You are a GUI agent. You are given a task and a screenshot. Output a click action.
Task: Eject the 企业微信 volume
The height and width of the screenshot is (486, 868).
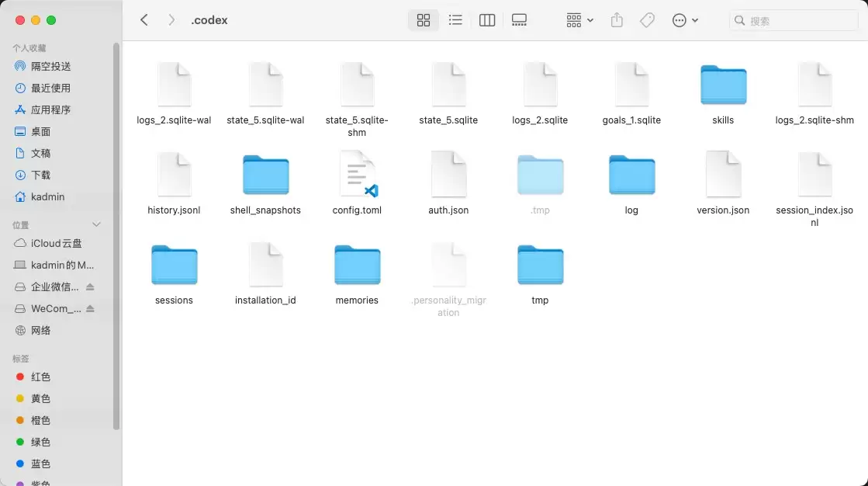(x=90, y=286)
